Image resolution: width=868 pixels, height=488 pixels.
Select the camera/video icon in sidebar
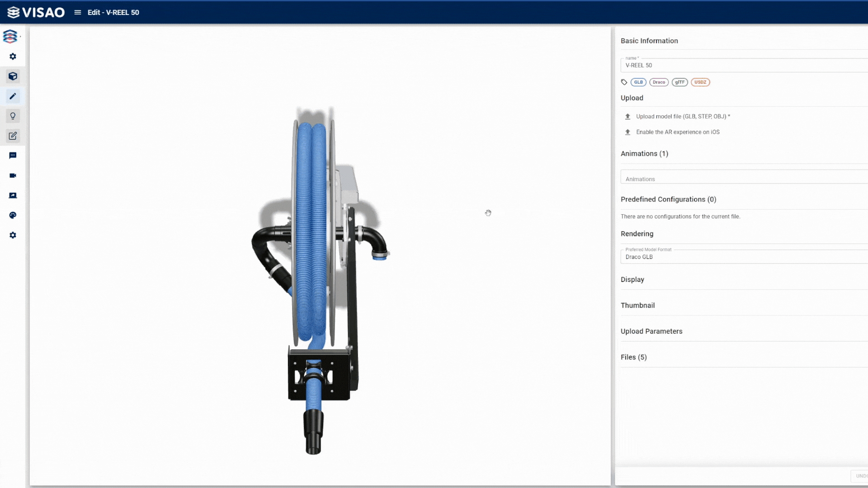coord(13,175)
